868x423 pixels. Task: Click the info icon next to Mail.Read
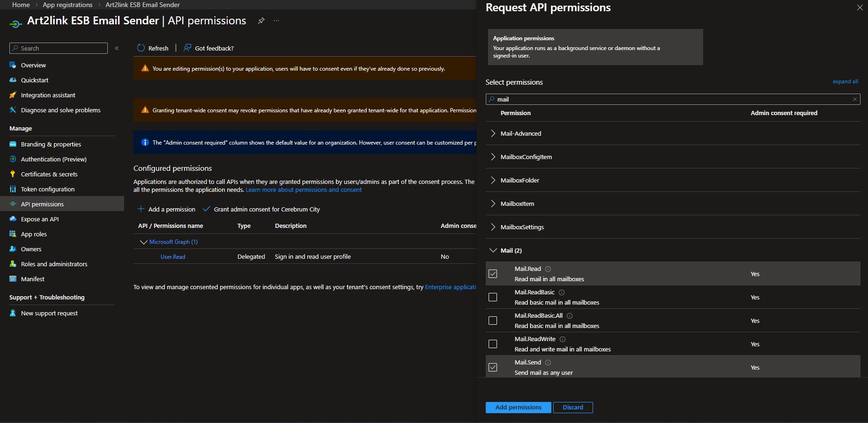pyautogui.click(x=548, y=269)
